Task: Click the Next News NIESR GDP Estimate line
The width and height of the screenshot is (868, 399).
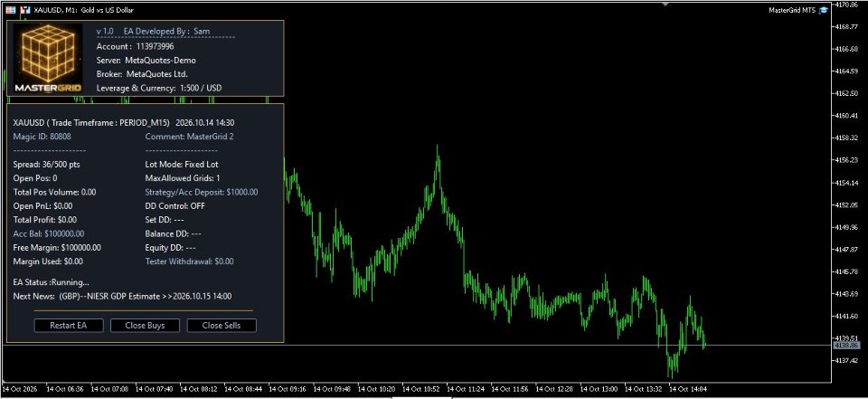Action: tap(122, 296)
